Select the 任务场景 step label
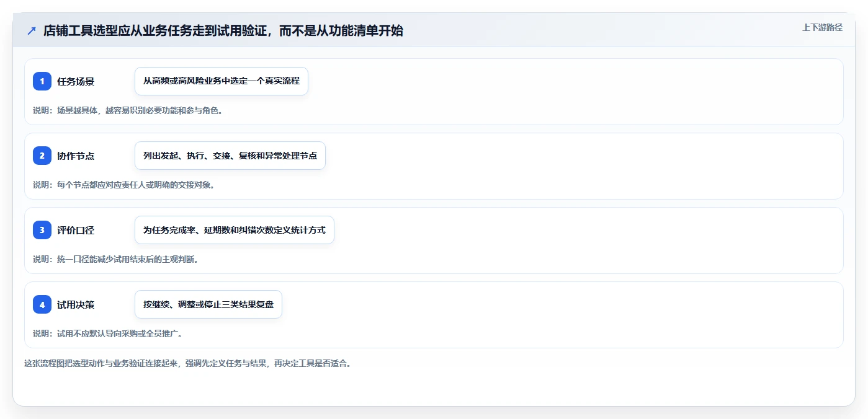868x419 pixels. [x=76, y=81]
